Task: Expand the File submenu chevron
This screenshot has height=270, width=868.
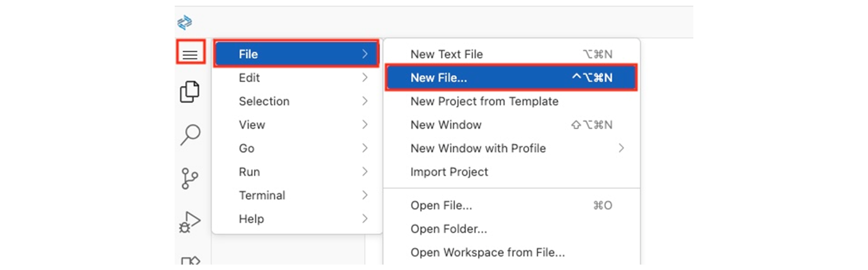Action: point(365,54)
